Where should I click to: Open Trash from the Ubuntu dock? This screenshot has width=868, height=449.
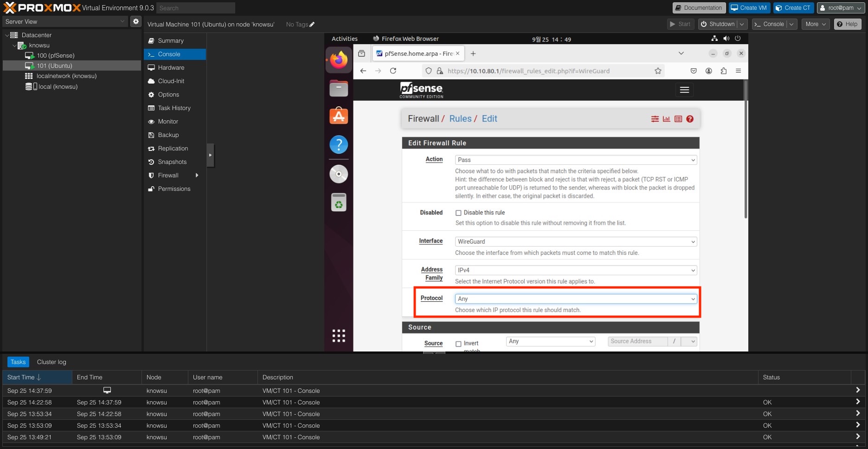tap(339, 202)
